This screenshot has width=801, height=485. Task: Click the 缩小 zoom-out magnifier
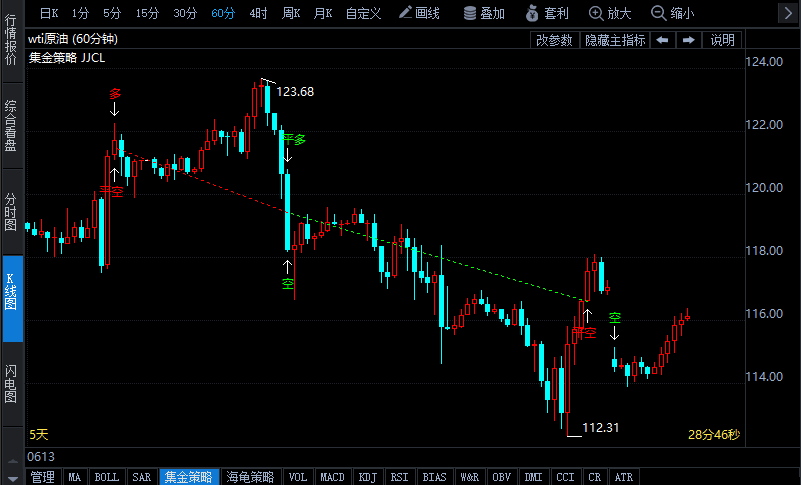click(673, 13)
